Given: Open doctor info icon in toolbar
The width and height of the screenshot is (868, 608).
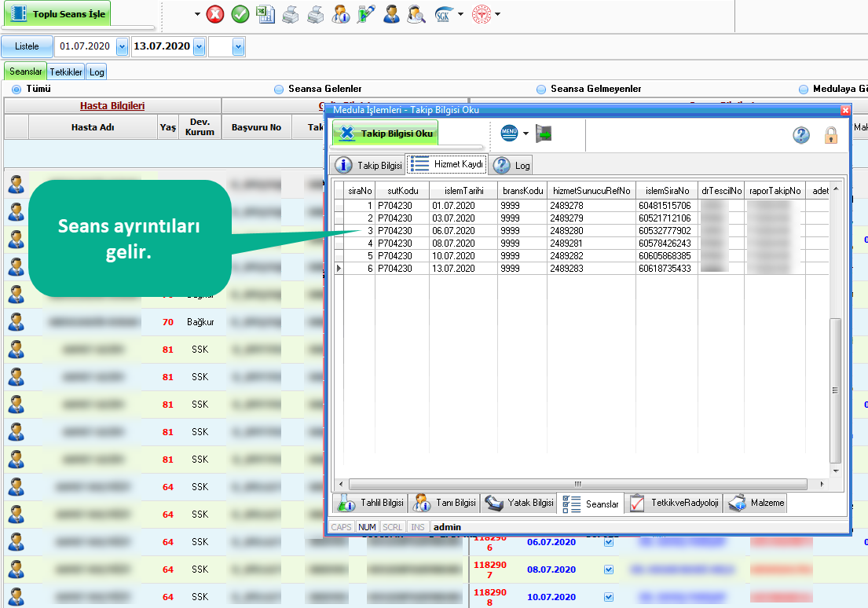Looking at the screenshot, I should click(x=340, y=14).
